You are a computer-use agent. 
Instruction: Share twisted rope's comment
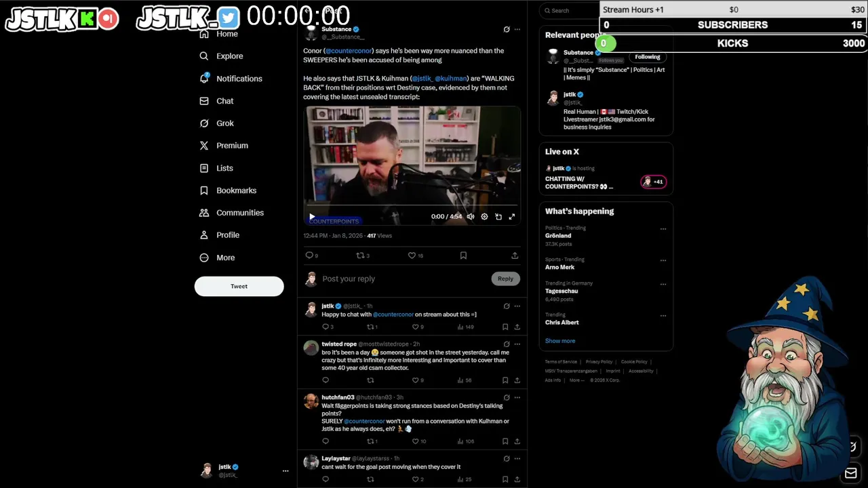(517, 380)
